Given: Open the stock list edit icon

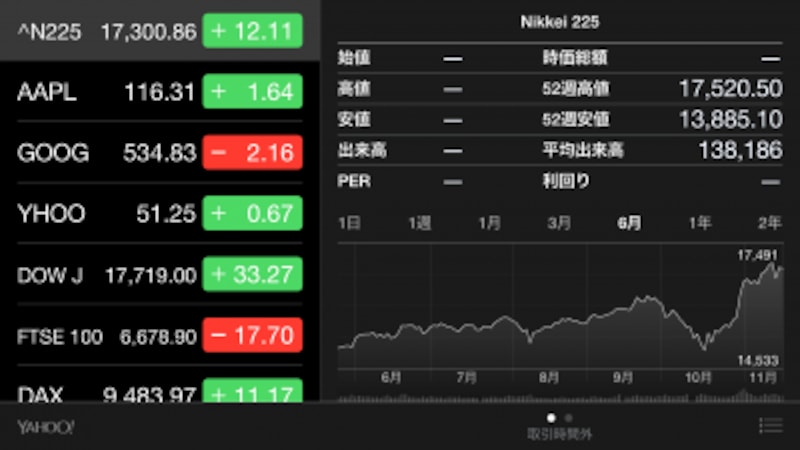Looking at the screenshot, I should (x=770, y=426).
